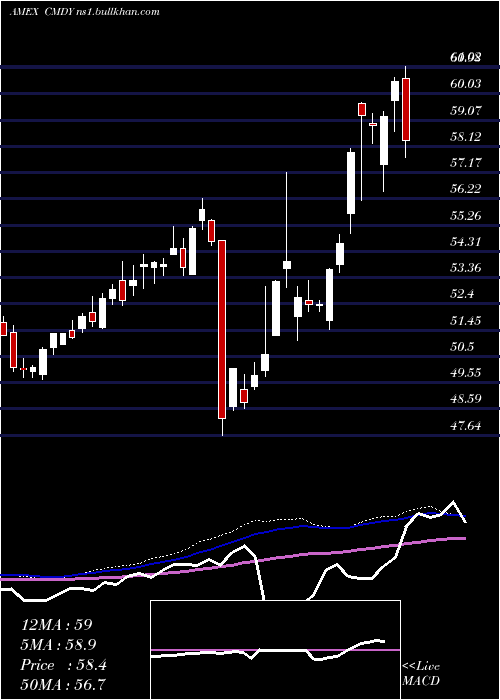Select the 56.22 price axis label
This screenshot has width=500, height=700.
click(x=466, y=189)
